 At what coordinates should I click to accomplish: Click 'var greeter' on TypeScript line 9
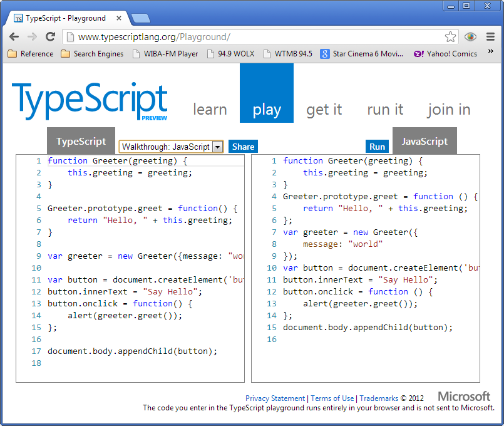point(75,256)
